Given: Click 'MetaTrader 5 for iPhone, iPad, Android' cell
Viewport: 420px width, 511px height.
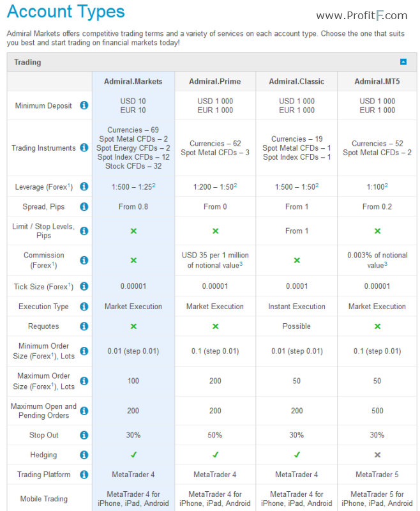Looking at the screenshot, I should (377, 499).
